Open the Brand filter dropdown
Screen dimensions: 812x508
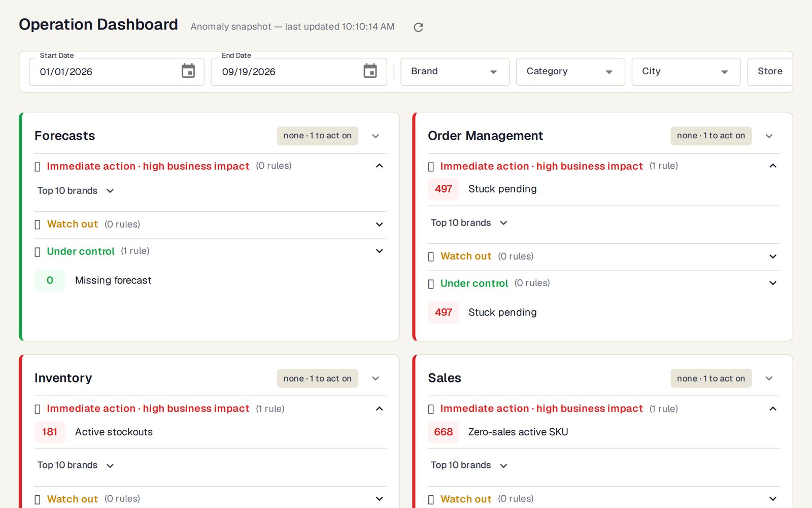point(455,72)
